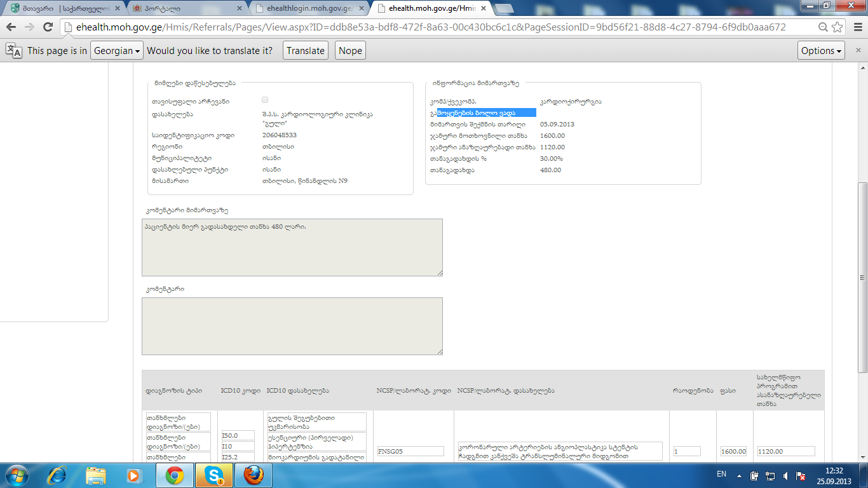868x488 pixels.
Task: Click the empty კომენტარი text area
Action: pyautogui.click(x=292, y=326)
